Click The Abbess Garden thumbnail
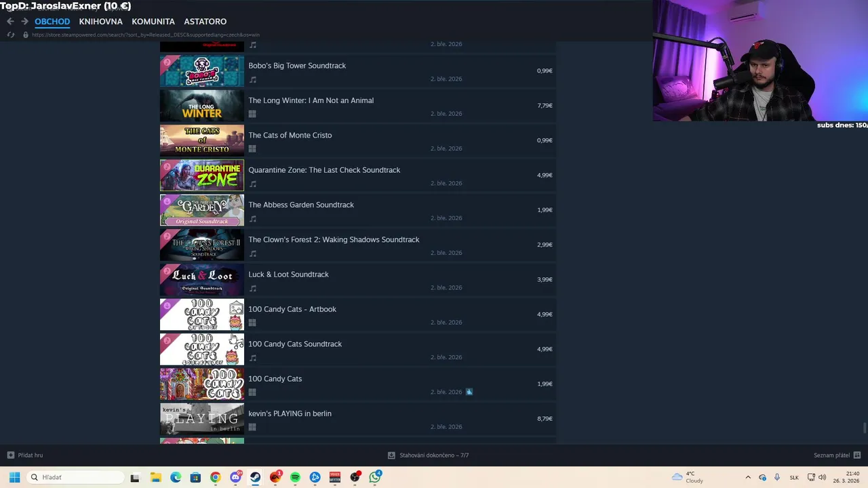 (x=202, y=210)
